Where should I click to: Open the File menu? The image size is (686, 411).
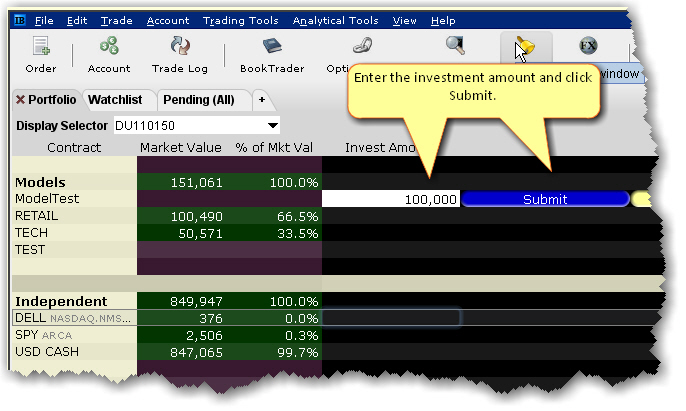click(x=45, y=20)
